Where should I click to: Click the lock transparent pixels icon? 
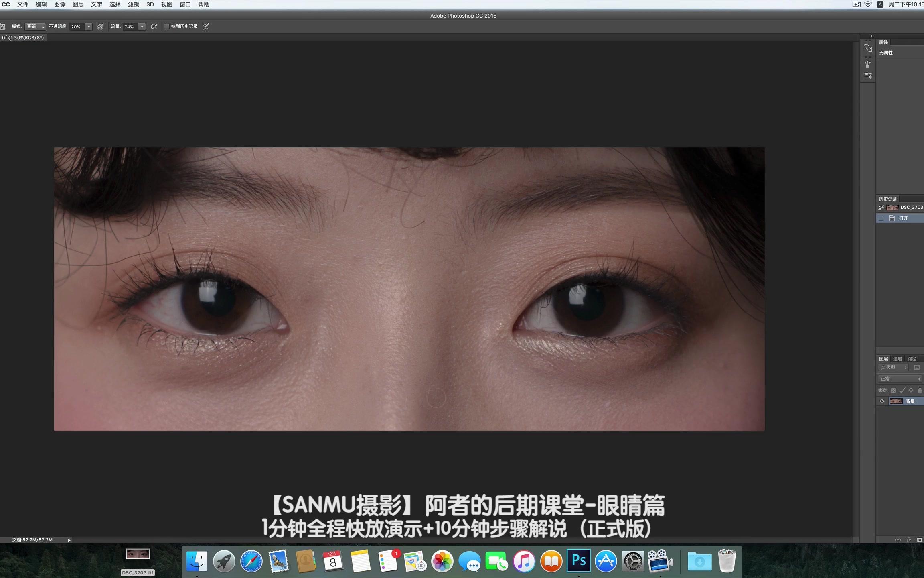coord(893,390)
